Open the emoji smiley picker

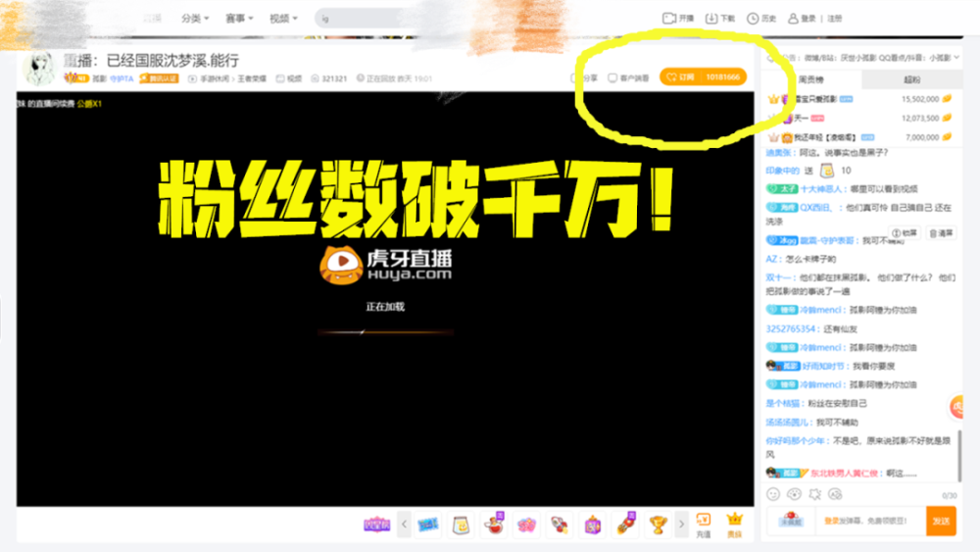[x=773, y=494]
